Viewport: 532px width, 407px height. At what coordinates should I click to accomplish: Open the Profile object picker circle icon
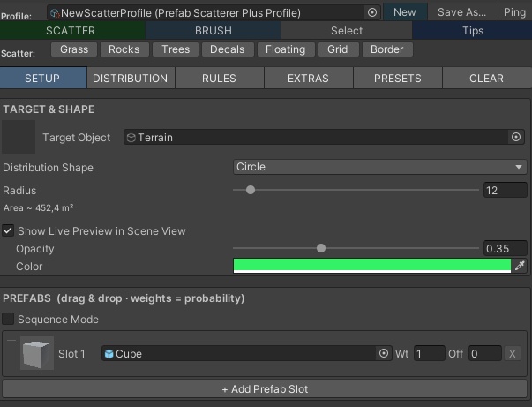(x=372, y=12)
